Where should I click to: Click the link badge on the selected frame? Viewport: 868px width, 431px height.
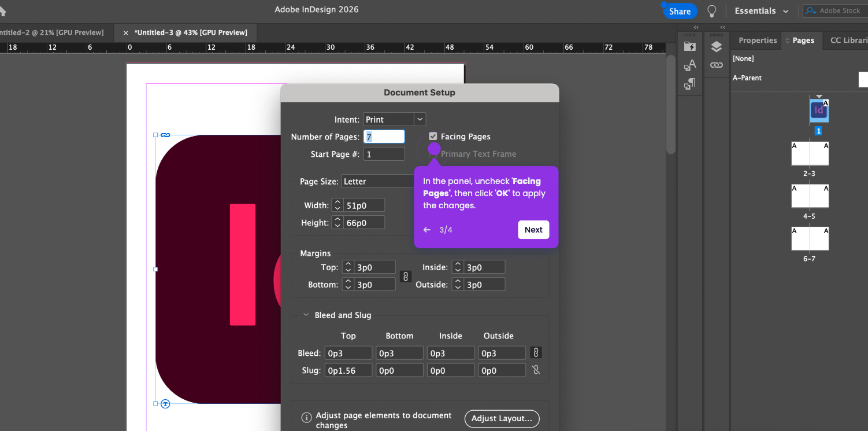(165, 135)
